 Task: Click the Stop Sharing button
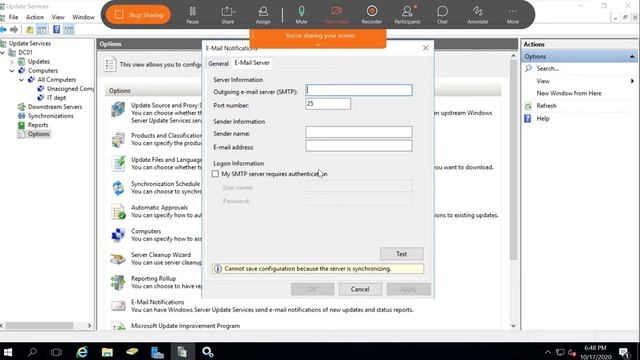point(138,15)
